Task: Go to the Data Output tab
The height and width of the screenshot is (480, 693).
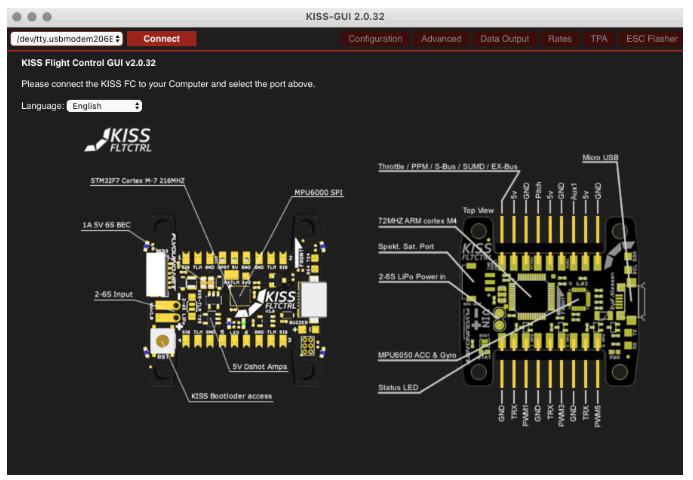Action: 504,39
